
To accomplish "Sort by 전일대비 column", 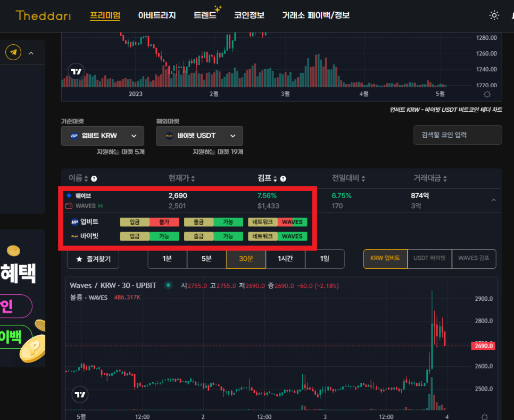I will point(349,178).
